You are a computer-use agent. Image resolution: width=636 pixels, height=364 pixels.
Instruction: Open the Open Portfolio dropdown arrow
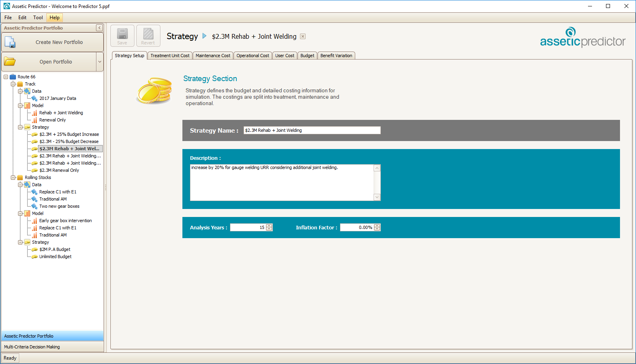[100, 62]
